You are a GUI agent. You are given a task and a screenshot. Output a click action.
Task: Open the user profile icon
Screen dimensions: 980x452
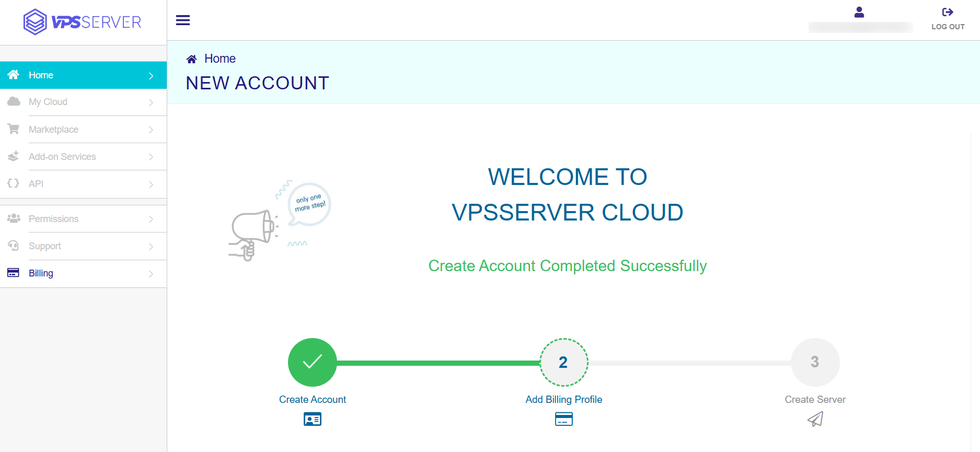tap(859, 12)
